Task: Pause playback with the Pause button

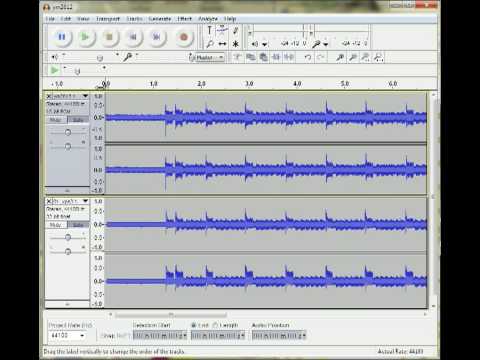Action: 62,37
